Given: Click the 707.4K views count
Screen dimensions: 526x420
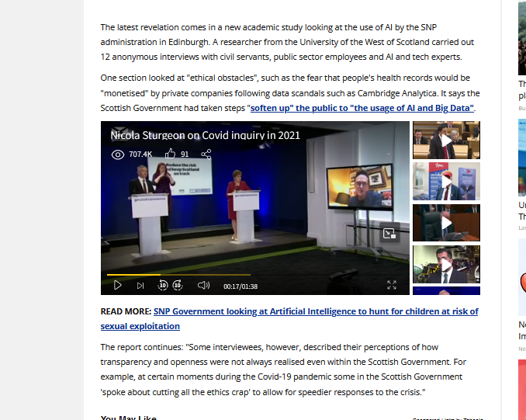Looking at the screenshot, I should (x=140, y=154).
